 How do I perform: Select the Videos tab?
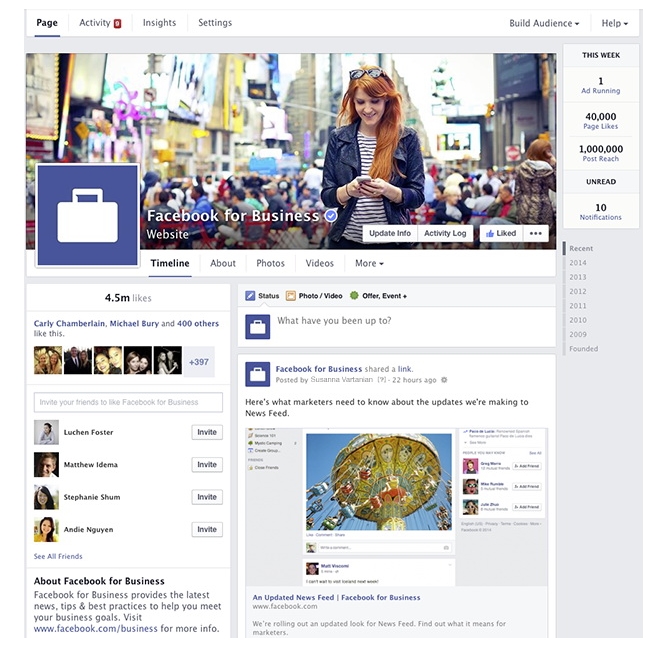(x=319, y=263)
